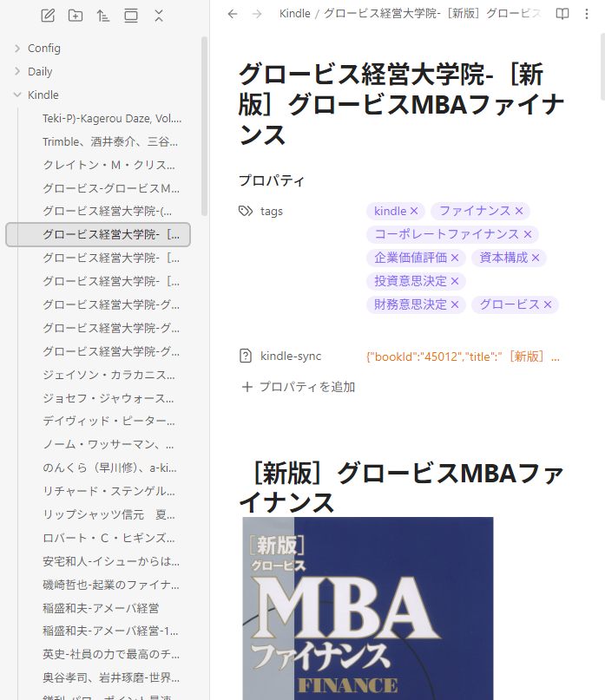The width and height of the screenshot is (605, 700).
Task: Remove the 資本構成 tag
Action: click(x=536, y=258)
